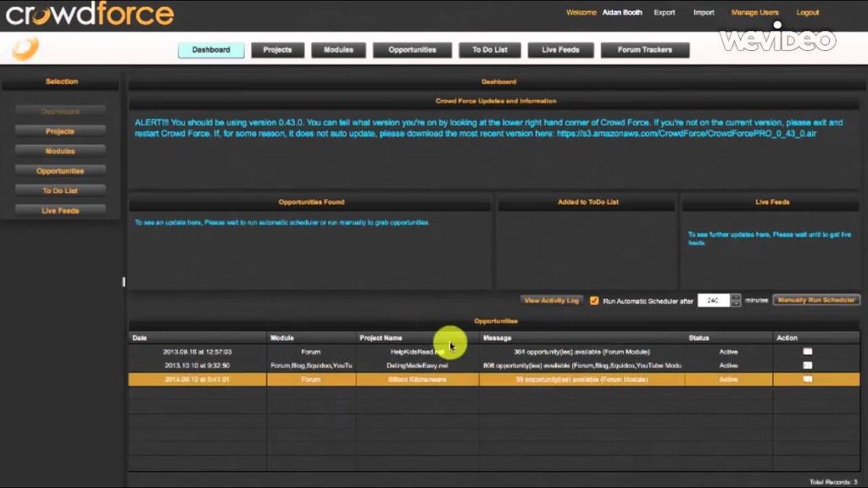The height and width of the screenshot is (488, 868).
Task: Decrease scheduler minutes with down arrow
Action: coord(736,303)
